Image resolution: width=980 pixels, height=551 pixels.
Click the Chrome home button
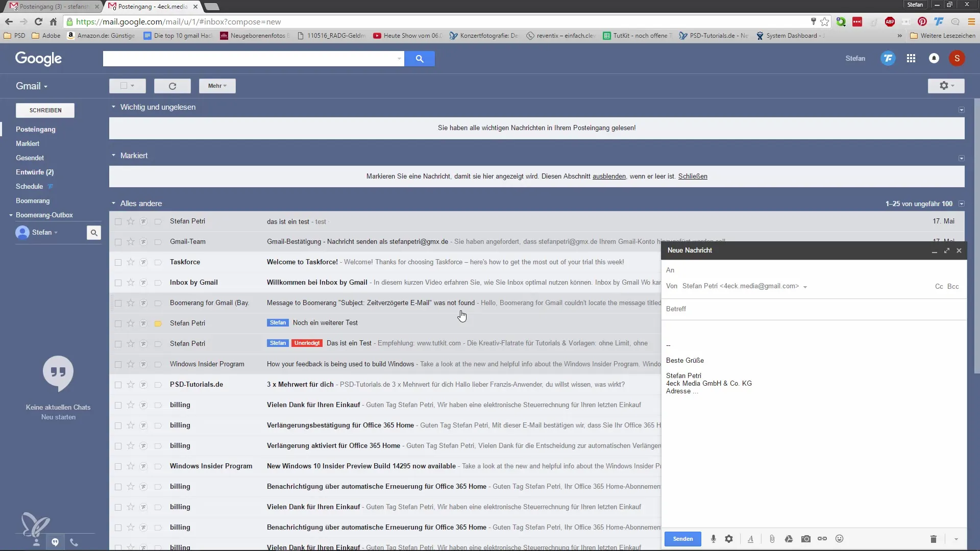pyautogui.click(x=53, y=21)
